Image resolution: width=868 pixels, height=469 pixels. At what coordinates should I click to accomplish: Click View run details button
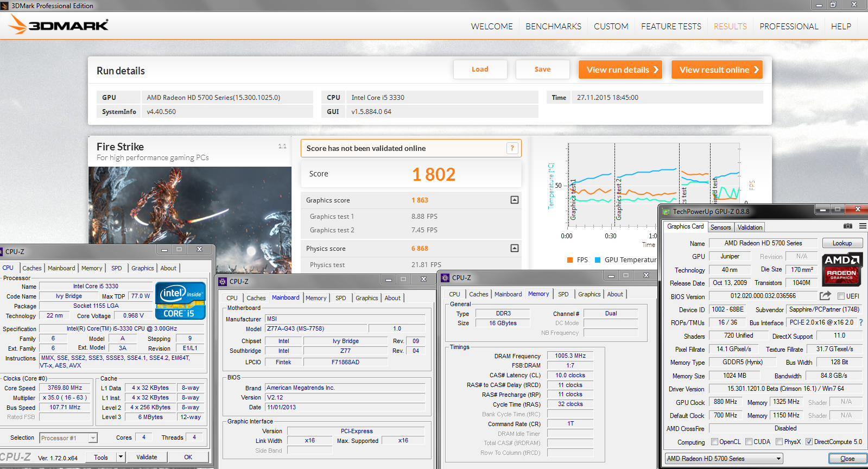click(620, 69)
